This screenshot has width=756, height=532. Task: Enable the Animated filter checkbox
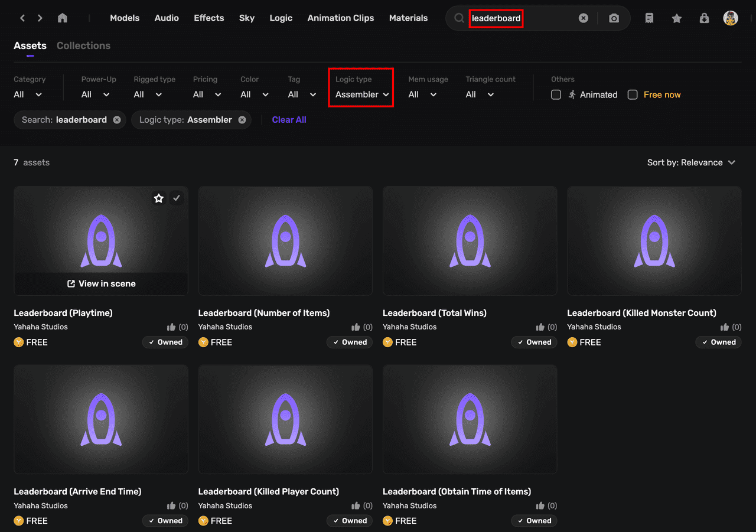(x=556, y=94)
